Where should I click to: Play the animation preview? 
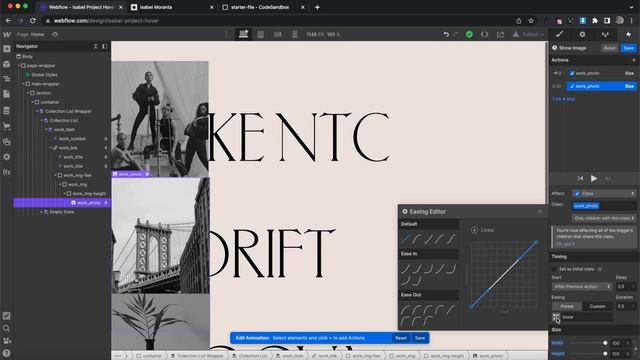594,178
